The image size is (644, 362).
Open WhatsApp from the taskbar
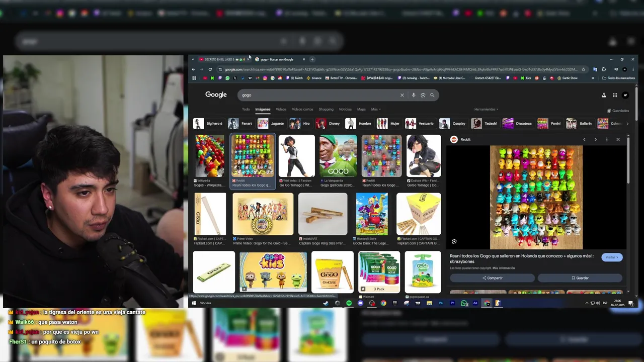[464, 303]
